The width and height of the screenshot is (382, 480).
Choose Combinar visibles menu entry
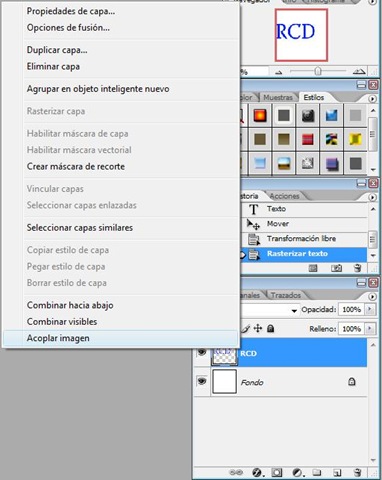[120, 322]
